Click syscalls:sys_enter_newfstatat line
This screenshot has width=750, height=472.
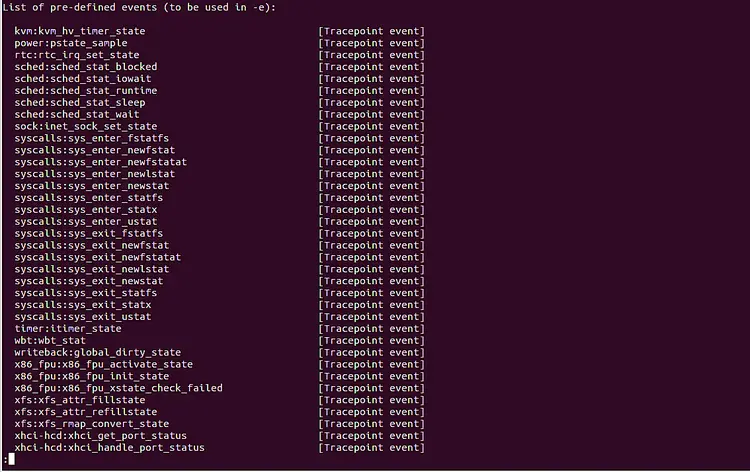100,162
